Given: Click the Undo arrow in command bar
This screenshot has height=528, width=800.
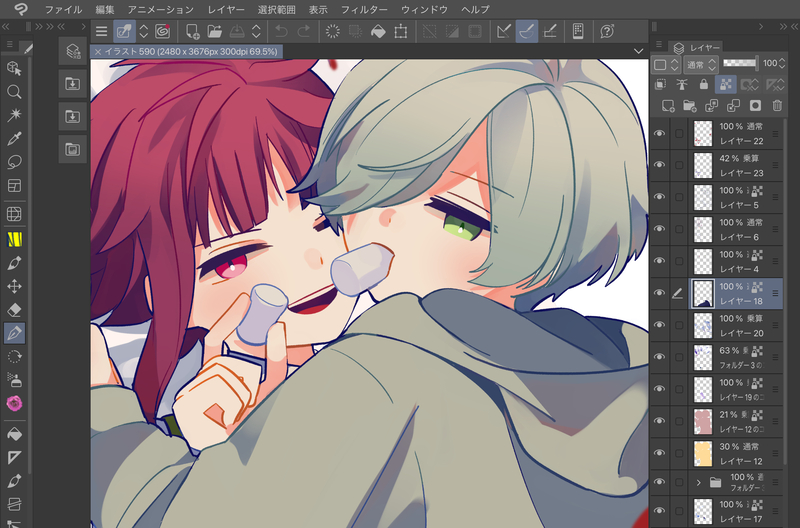Looking at the screenshot, I should [281, 32].
